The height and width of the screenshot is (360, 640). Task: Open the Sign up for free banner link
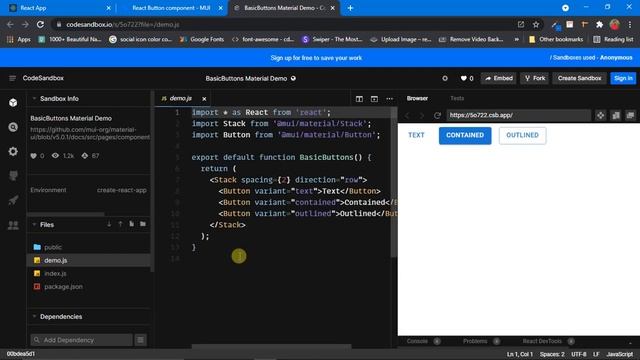(x=316, y=58)
